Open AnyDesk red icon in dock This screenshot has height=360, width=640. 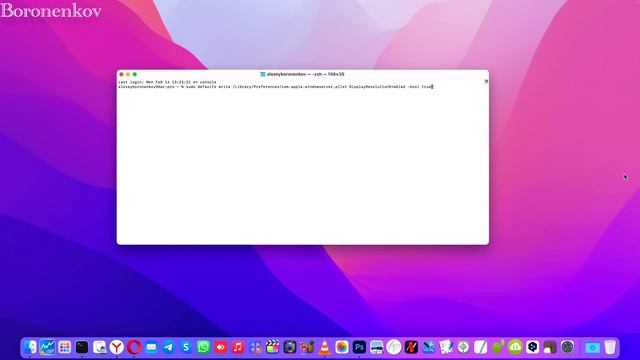pos(220,347)
